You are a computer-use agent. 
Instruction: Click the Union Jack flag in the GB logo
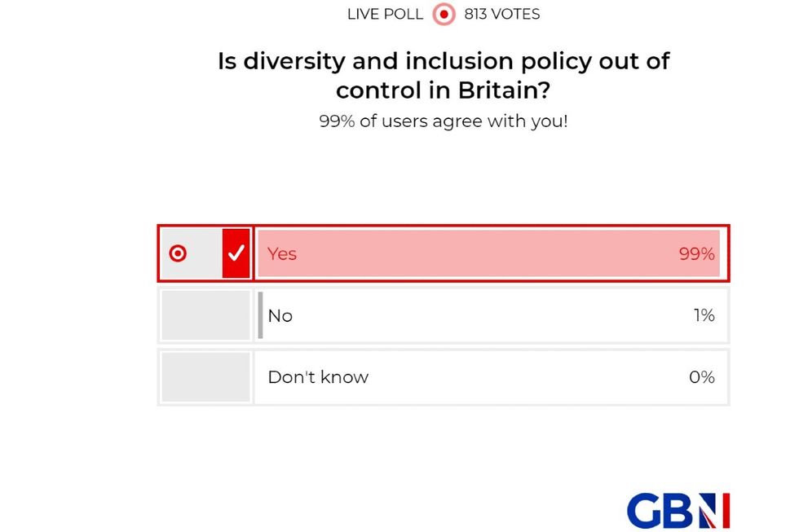(x=713, y=511)
